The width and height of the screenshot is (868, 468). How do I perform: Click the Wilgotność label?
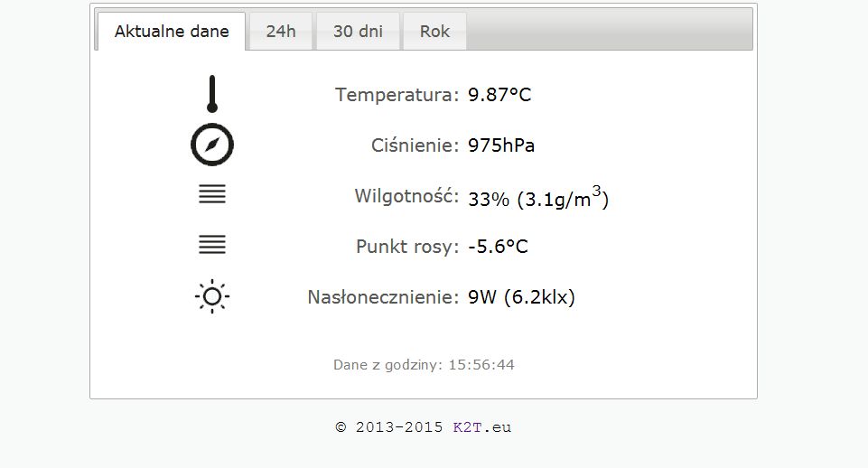pyautogui.click(x=406, y=195)
